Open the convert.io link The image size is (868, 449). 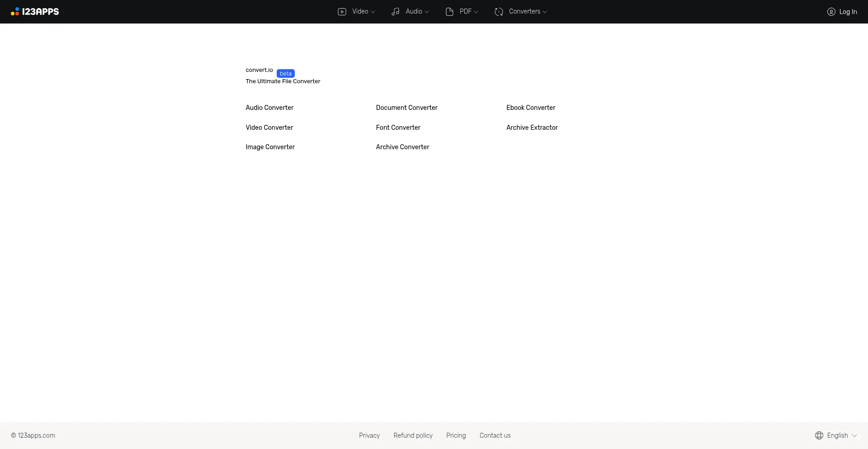259,70
